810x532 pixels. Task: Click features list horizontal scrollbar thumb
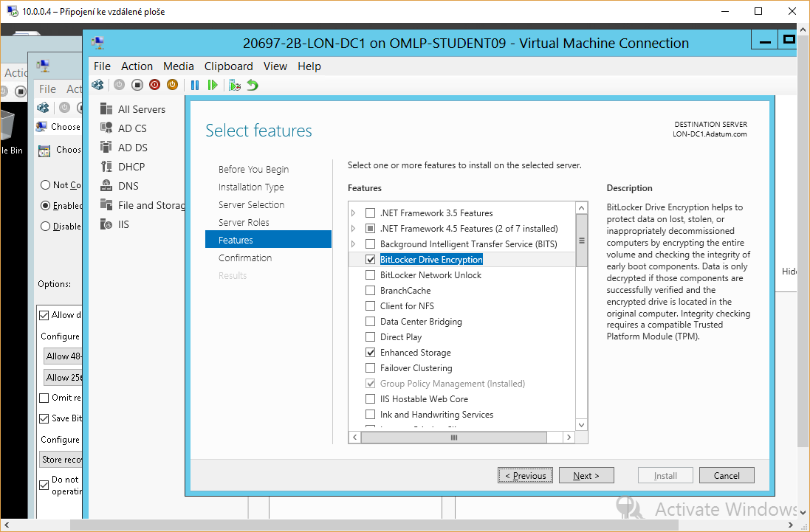pyautogui.click(x=453, y=437)
